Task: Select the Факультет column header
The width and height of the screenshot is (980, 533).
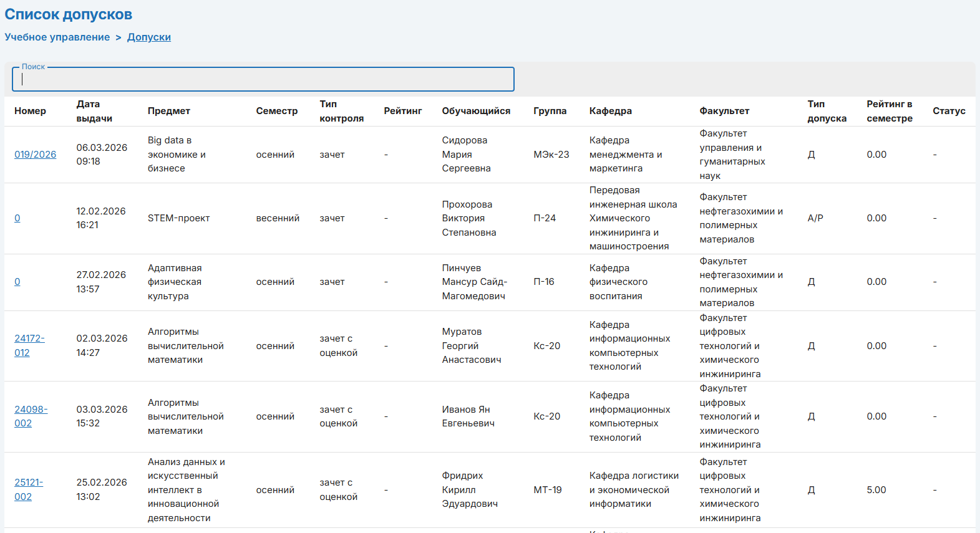Action: (724, 111)
